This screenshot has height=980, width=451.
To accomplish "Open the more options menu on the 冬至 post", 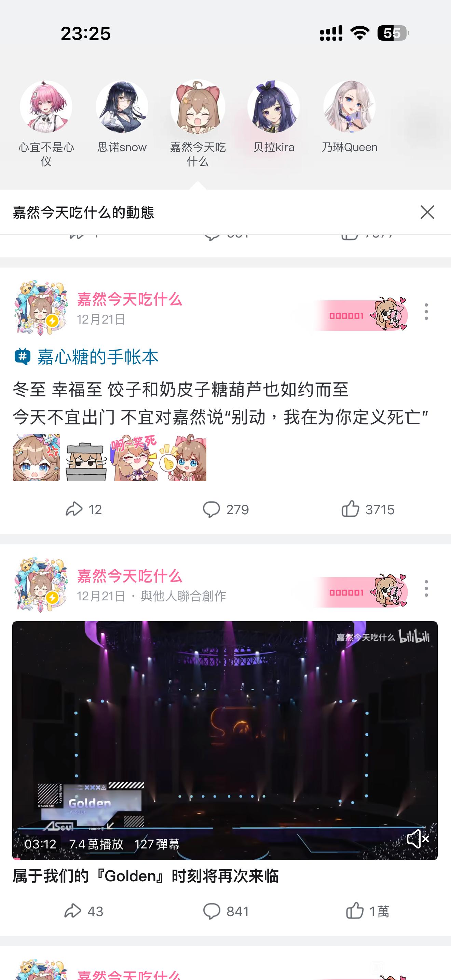I will (426, 312).
